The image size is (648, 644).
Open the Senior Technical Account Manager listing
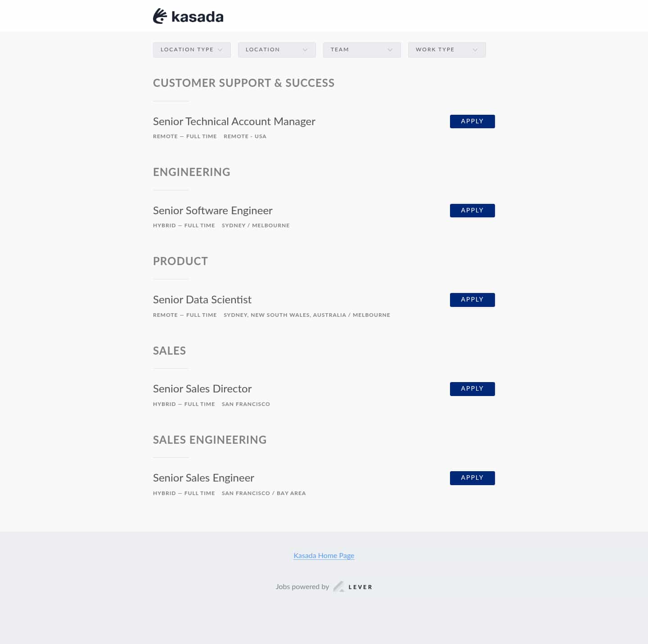pos(234,122)
